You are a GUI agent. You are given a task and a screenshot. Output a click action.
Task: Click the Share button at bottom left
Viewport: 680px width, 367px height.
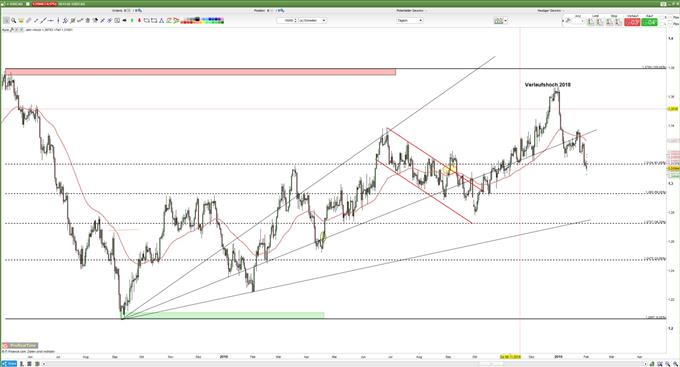pyautogui.click(x=9, y=364)
